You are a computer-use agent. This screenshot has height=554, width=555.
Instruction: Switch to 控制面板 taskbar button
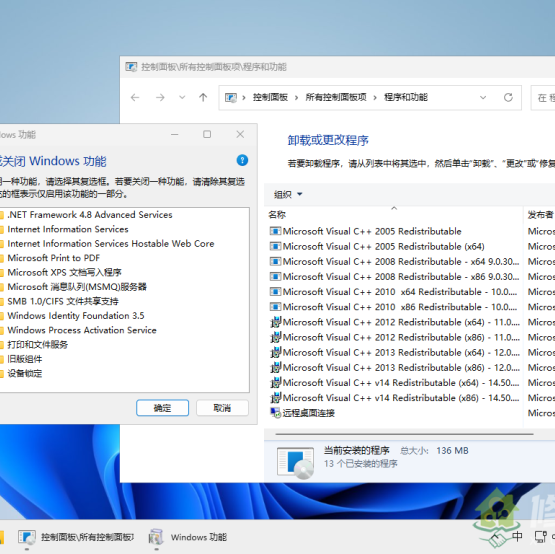coord(76,537)
